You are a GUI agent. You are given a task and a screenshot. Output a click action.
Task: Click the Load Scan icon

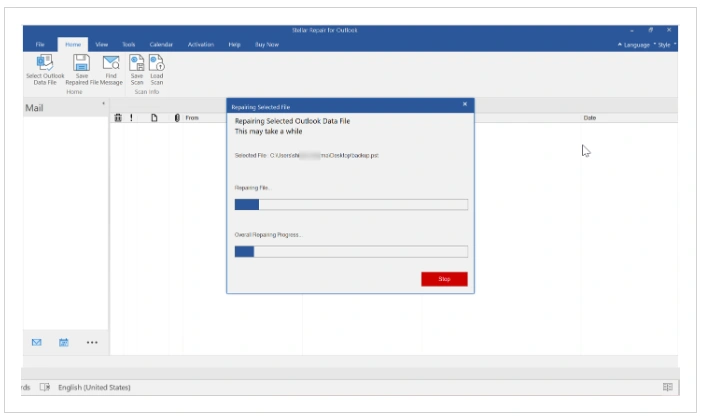(157, 63)
